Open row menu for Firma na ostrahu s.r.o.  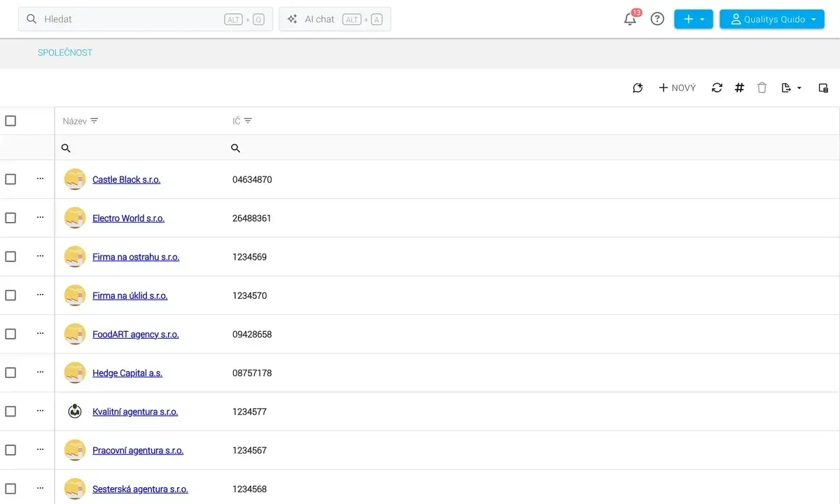point(40,256)
